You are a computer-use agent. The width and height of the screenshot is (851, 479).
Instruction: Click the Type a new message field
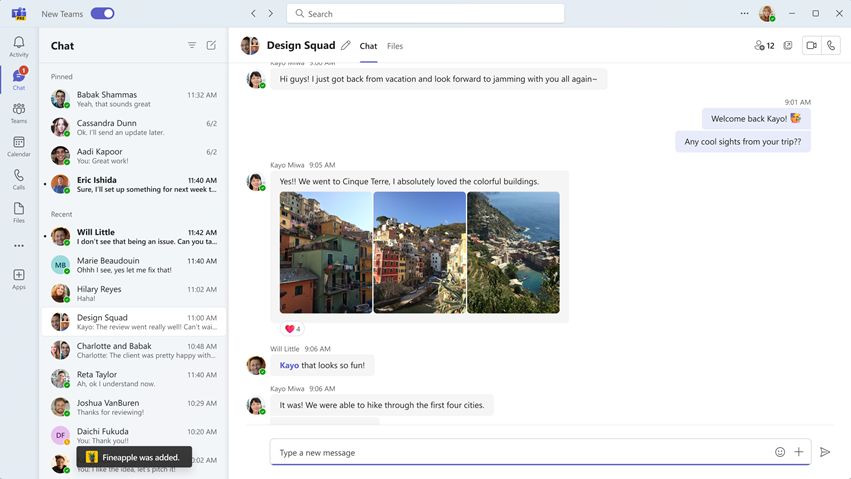(x=521, y=452)
